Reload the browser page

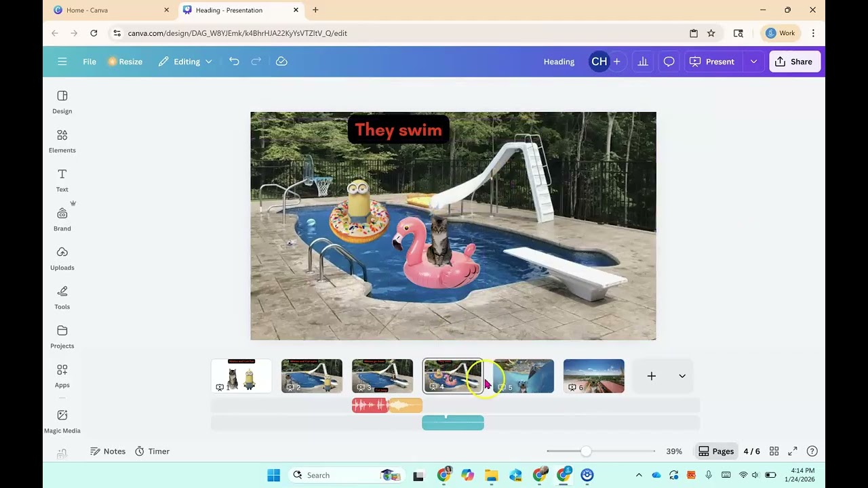pos(94,33)
